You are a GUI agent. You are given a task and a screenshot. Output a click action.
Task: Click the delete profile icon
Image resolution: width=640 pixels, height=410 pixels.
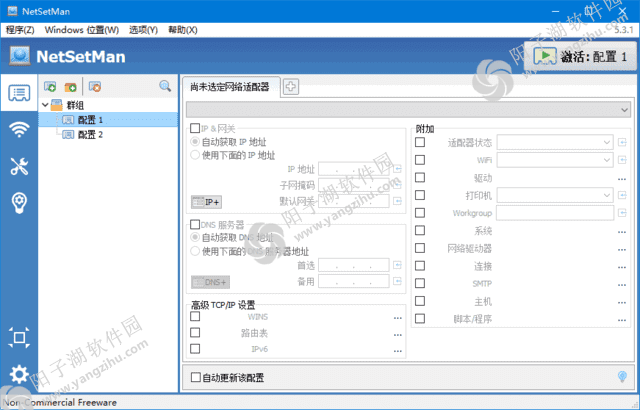95,86
